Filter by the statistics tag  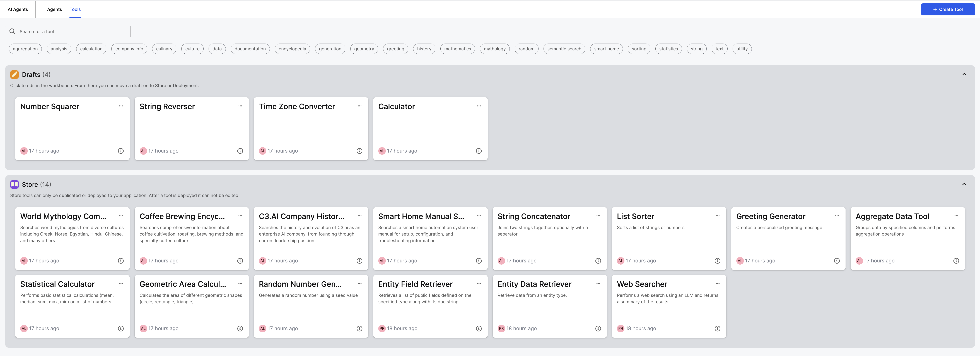pyautogui.click(x=668, y=49)
